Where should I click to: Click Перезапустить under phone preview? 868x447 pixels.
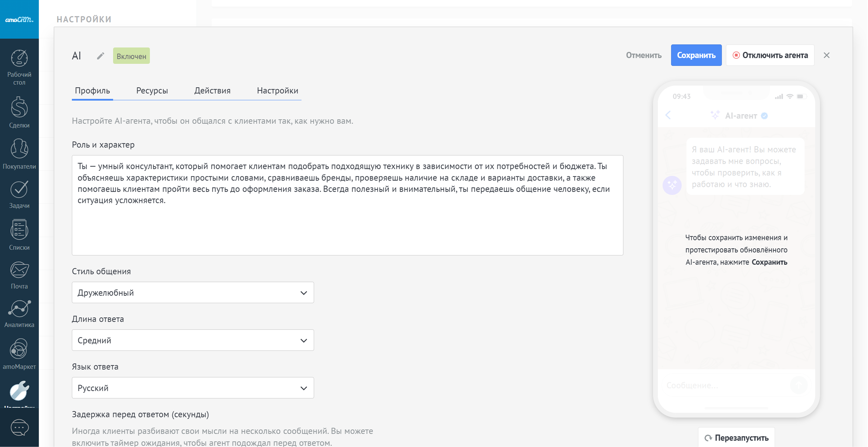[736, 438]
